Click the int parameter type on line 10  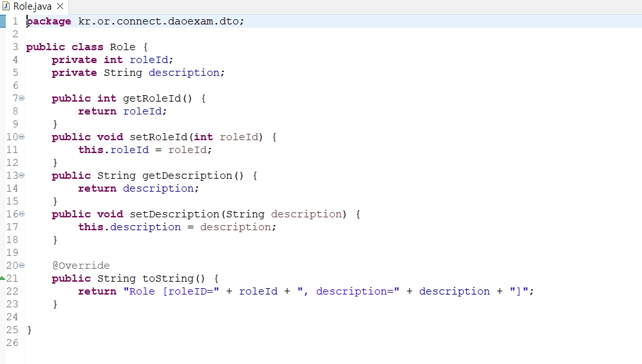tap(203, 137)
